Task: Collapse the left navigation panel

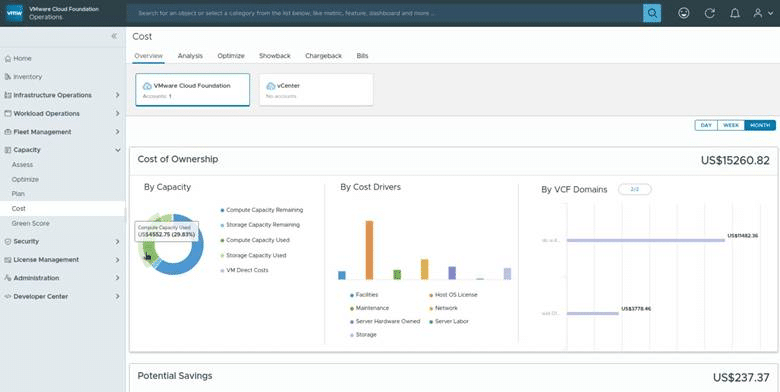Action: [114, 36]
